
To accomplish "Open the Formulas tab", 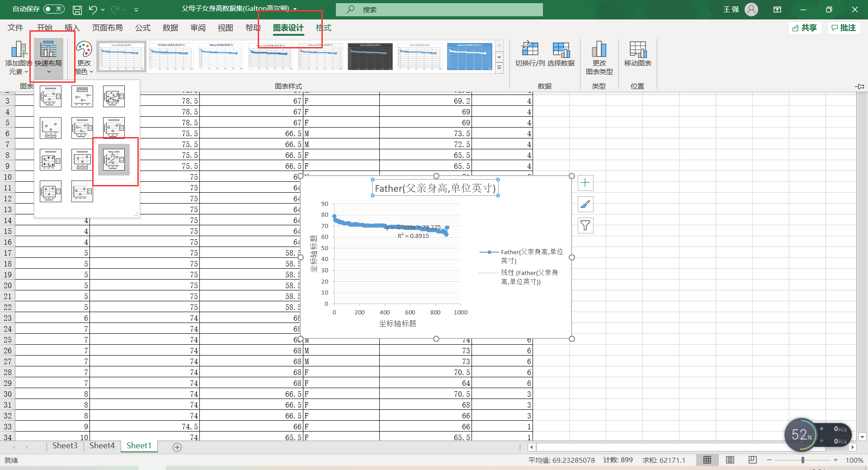I will 143,28.
